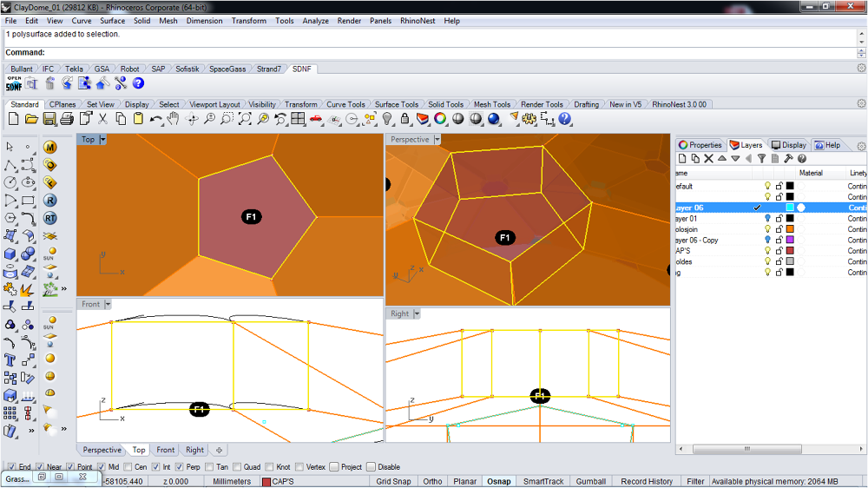
Task: Click the Print icon in toolbar
Action: pyautogui.click(x=67, y=119)
